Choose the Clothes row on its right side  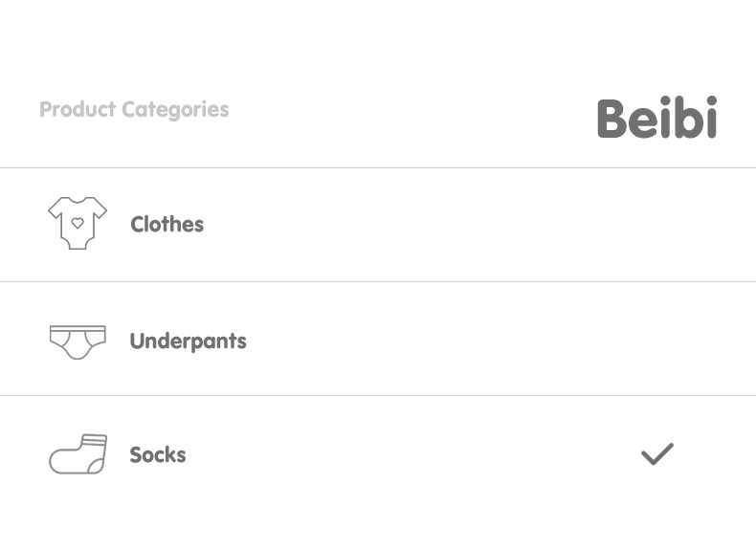point(574,225)
